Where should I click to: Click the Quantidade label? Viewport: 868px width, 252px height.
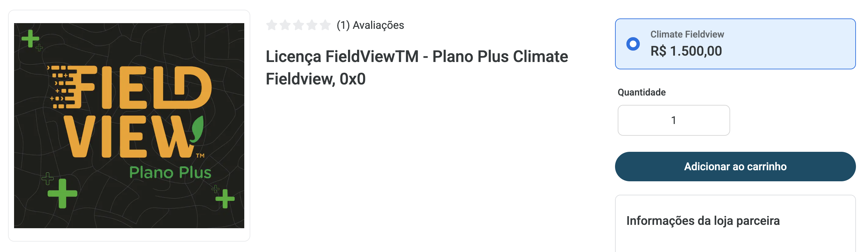coord(641,92)
